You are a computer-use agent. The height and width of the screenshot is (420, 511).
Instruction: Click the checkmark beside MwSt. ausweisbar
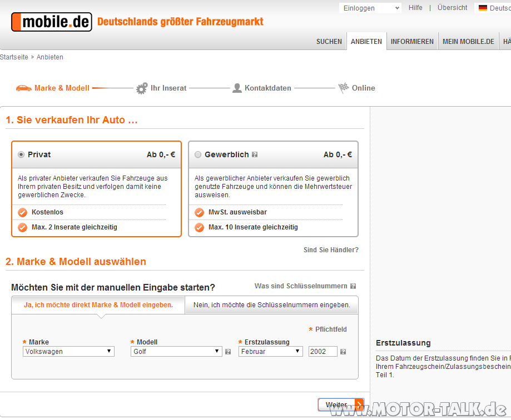200,213
